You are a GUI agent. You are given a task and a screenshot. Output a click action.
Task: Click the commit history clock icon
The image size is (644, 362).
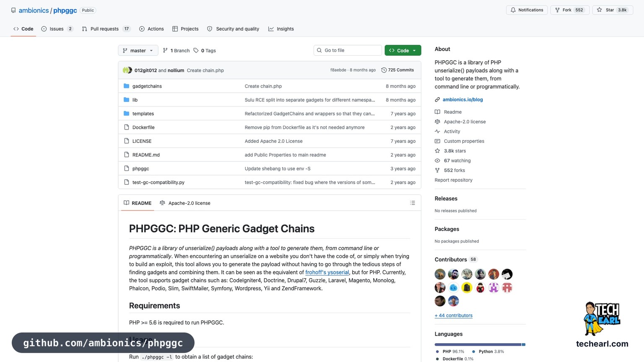click(384, 70)
